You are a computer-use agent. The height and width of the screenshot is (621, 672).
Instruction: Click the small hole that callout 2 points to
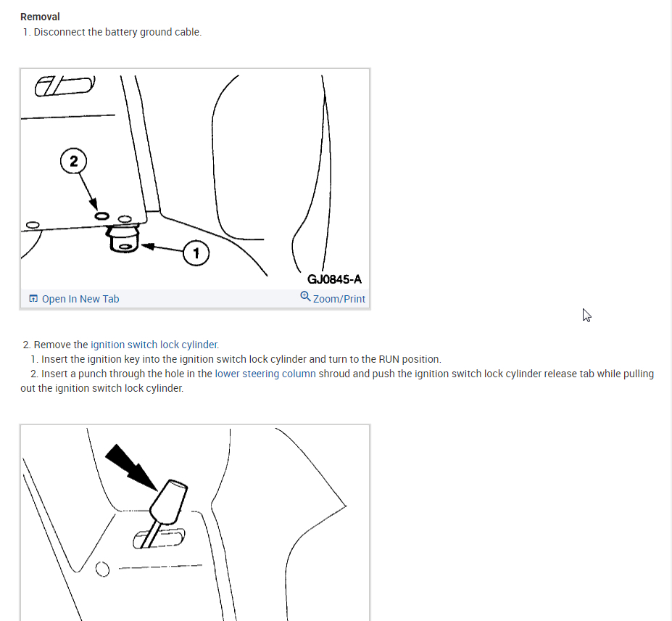point(102,216)
